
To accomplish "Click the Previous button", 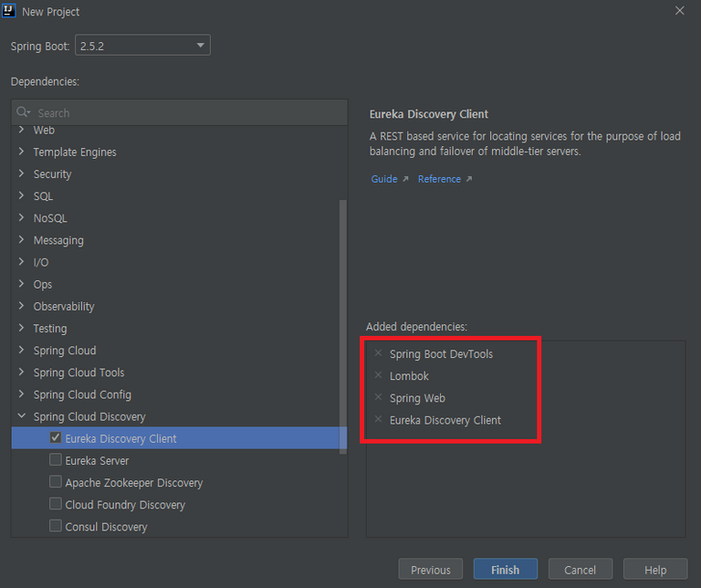I will [x=431, y=569].
